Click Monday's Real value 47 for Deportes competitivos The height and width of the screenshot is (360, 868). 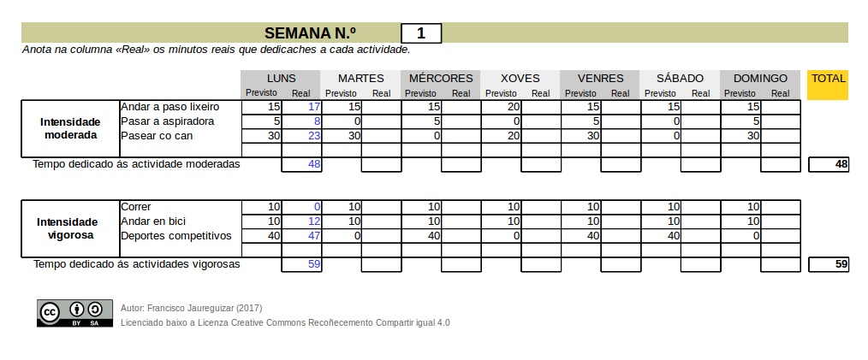pyautogui.click(x=301, y=235)
